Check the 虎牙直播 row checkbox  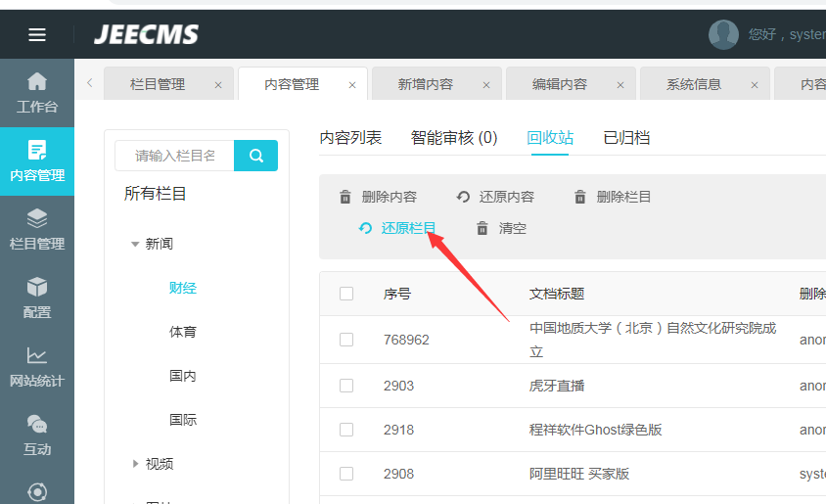(346, 386)
